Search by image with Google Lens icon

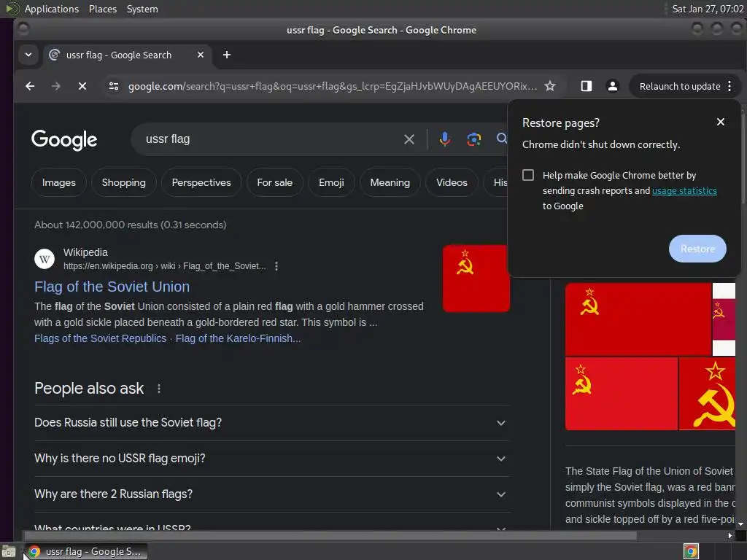473,139
